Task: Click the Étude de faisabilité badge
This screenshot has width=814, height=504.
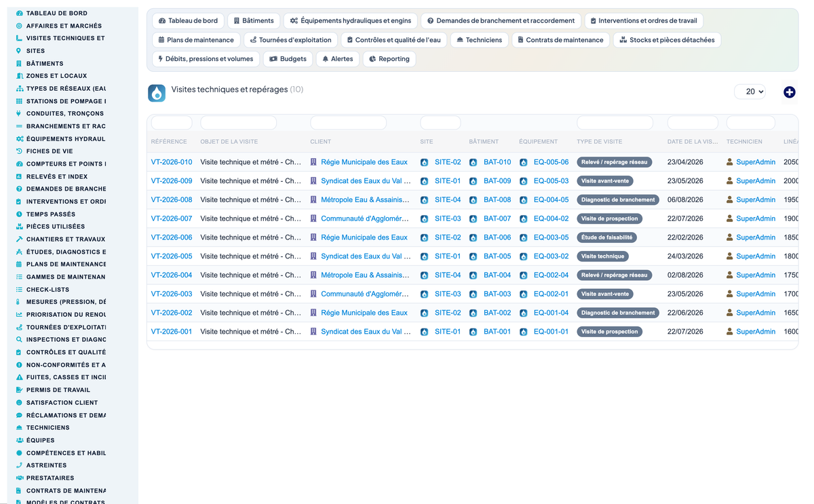Action: (607, 237)
